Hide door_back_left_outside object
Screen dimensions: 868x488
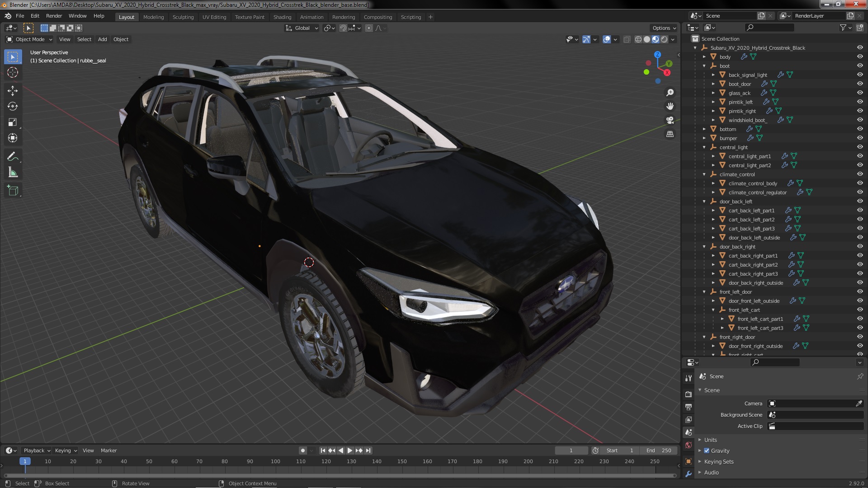pos(860,238)
